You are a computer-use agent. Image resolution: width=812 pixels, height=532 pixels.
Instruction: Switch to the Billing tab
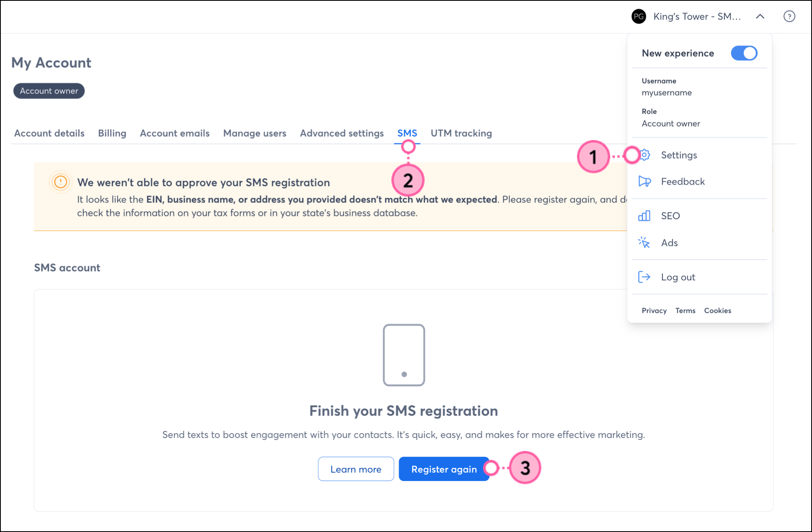pos(112,133)
